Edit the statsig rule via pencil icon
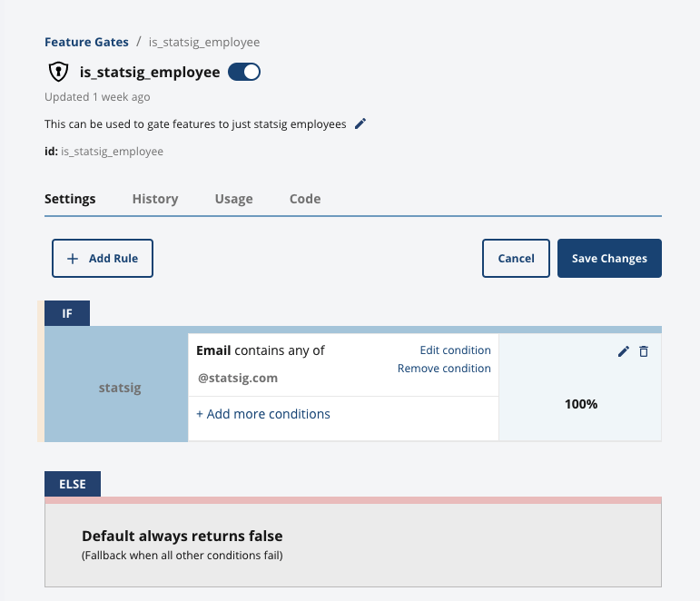 (623, 351)
